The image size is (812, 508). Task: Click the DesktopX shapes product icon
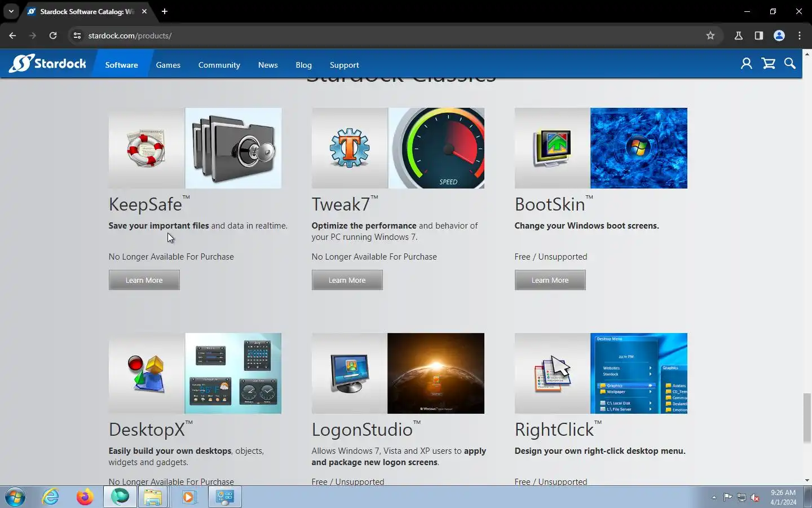click(x=147, y=373)
